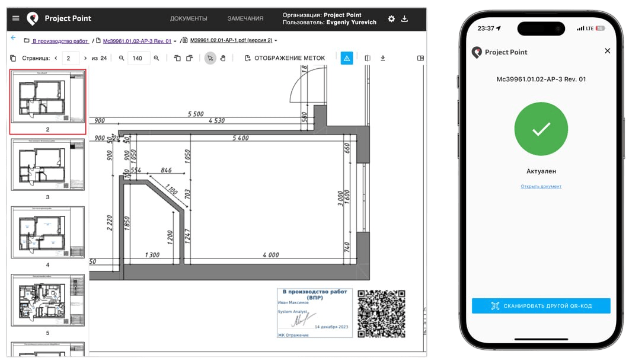Tap the Project Point logo on the phone
Screen dimensions: 629x364
pyautogui.click(x=500, y=52)
